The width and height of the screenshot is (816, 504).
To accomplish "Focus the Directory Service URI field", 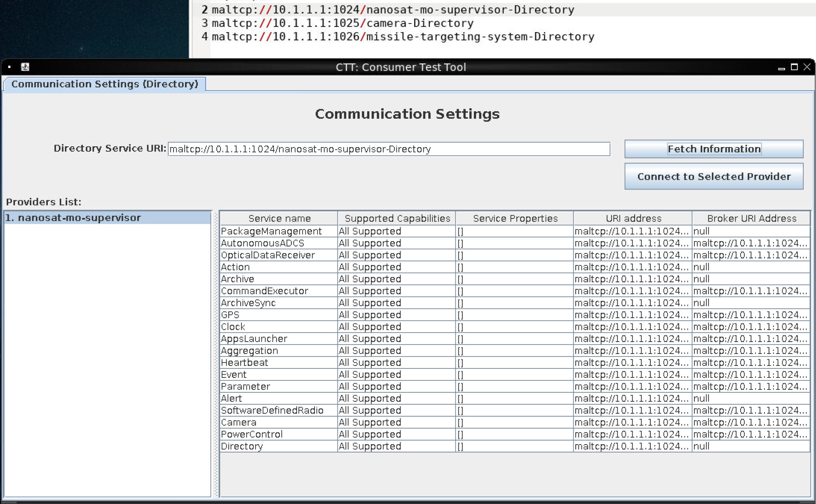I will point(389,149).
